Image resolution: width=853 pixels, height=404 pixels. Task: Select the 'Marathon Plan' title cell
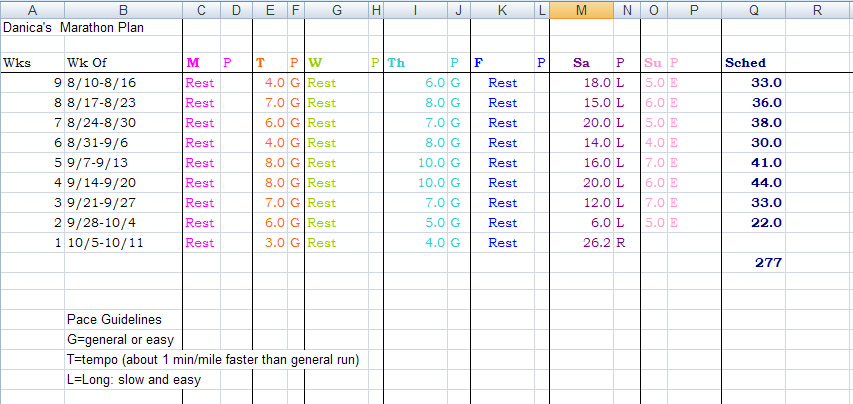[105, 28]
